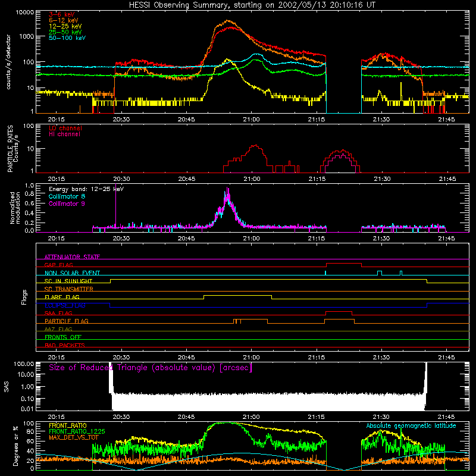Click the ECLIPSE_FLAG label
Screen dimensions: 476x476
click(x=65, y=305)
